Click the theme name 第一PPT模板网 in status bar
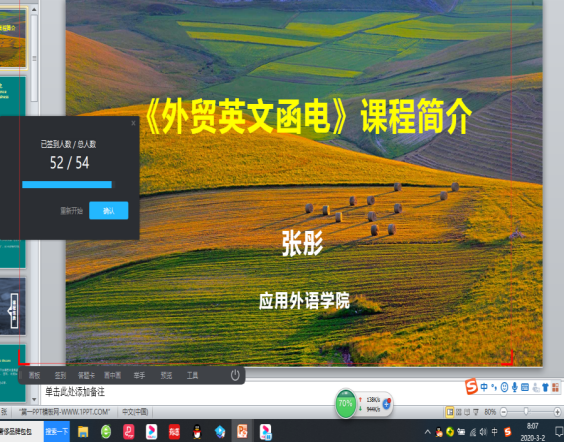 64,412
